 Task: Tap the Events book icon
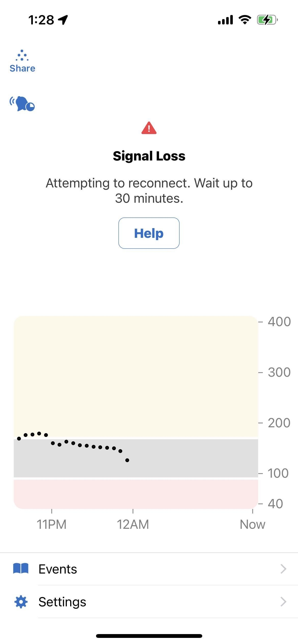click(21, 569)
